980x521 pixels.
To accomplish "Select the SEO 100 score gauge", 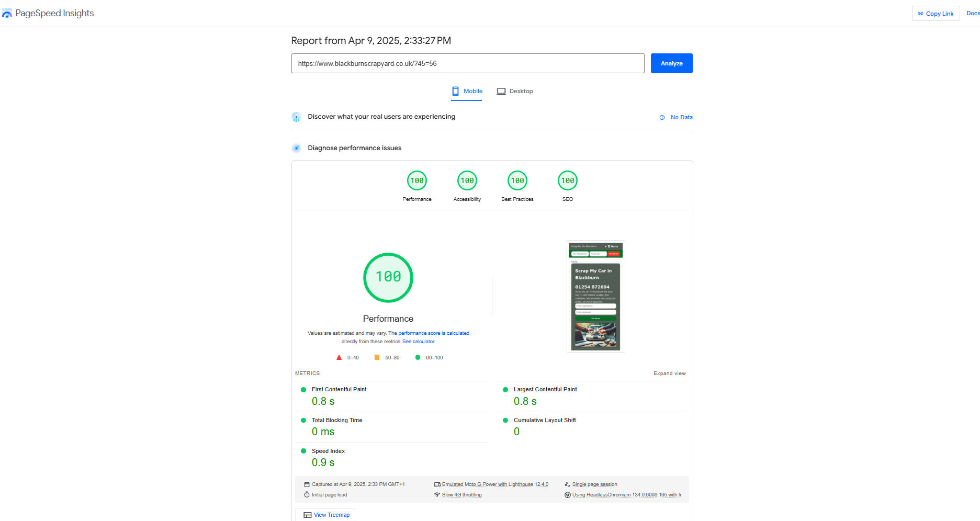I will [x=568, y=181].
